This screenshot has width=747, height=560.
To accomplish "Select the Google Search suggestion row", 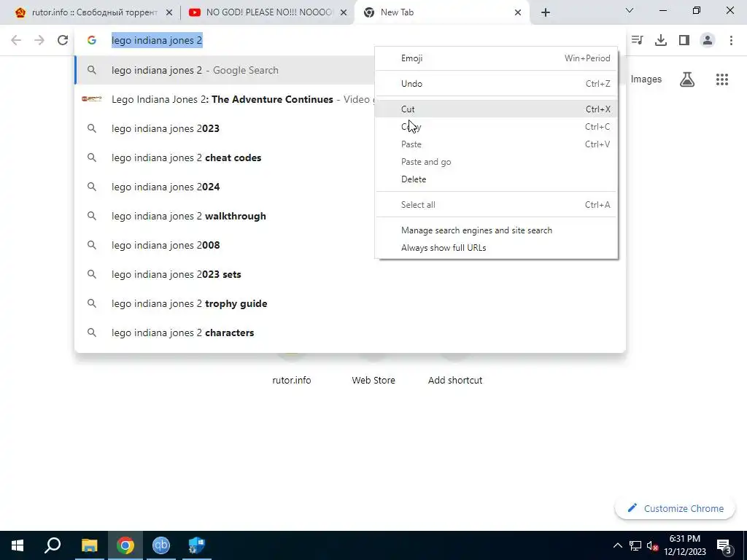I will [x=225, y=70].
